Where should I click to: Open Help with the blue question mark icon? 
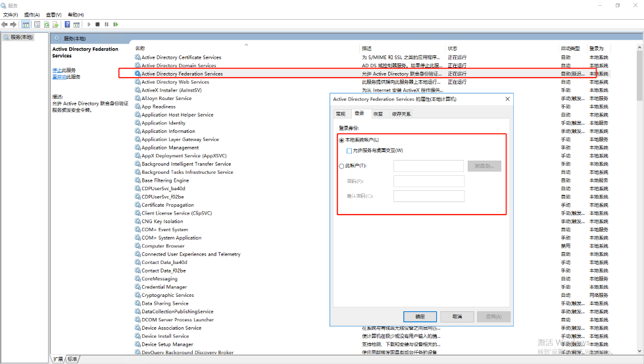click(67, 24)
